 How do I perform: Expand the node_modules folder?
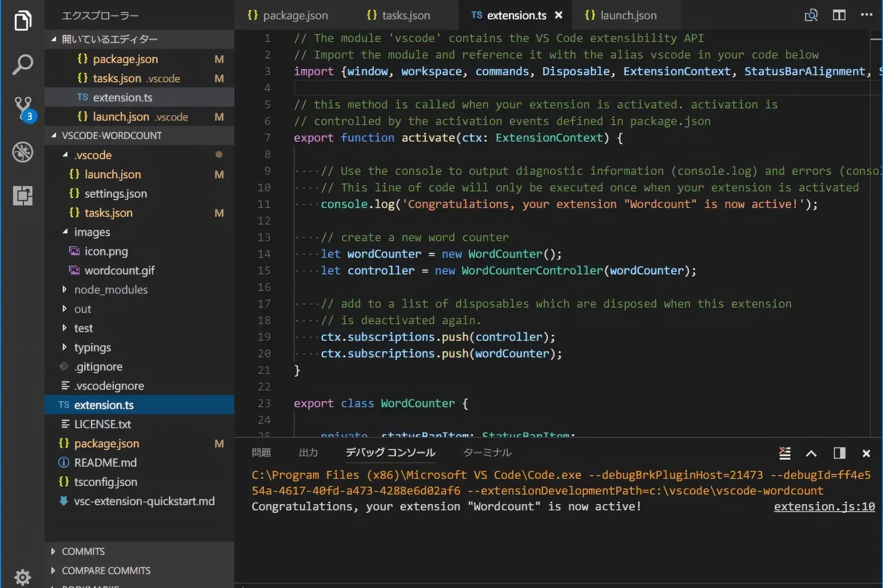(139, 290)
